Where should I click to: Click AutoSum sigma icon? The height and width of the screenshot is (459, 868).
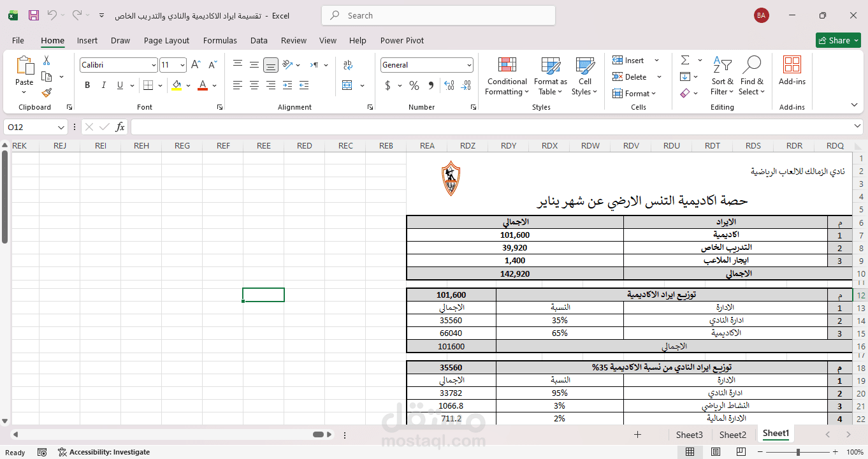pyautogui.click(x=685, y=61)
